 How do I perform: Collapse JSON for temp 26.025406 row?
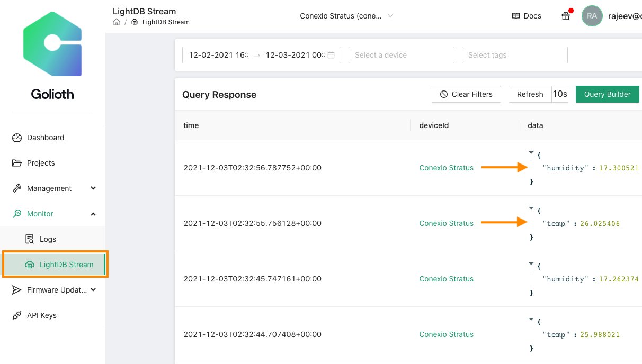pos(531,208)
